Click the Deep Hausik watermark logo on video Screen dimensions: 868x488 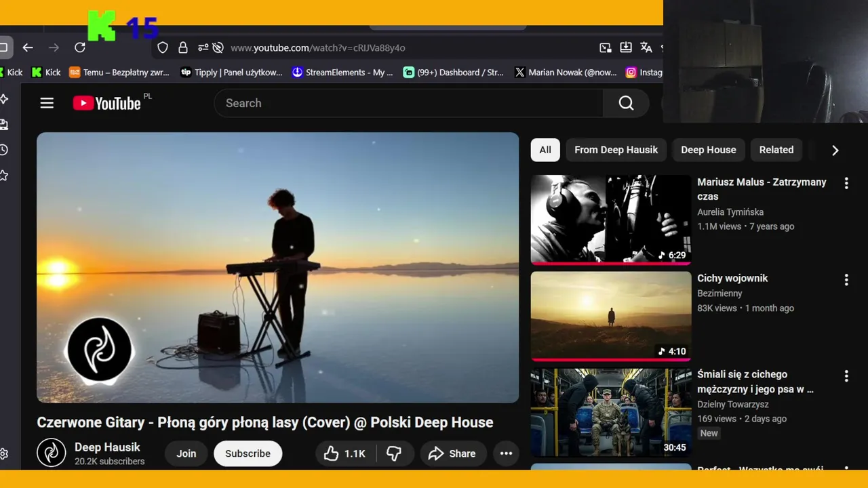pyautogui.click(x=100, y=349)
